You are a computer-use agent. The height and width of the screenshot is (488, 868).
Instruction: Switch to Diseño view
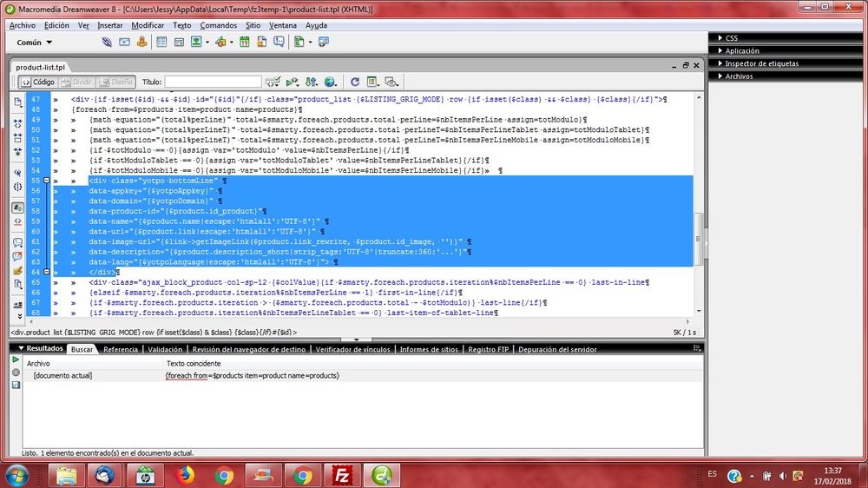(x=115, y=82)
